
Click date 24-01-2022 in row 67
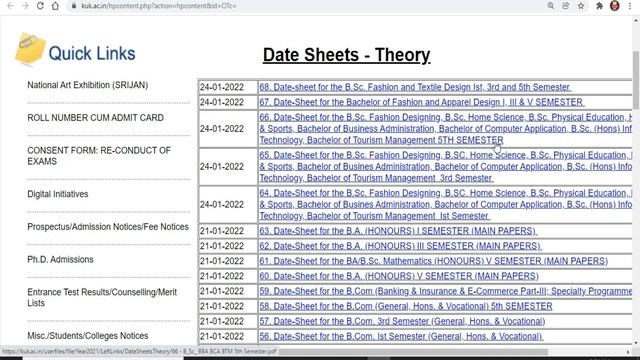click(222, 102)
